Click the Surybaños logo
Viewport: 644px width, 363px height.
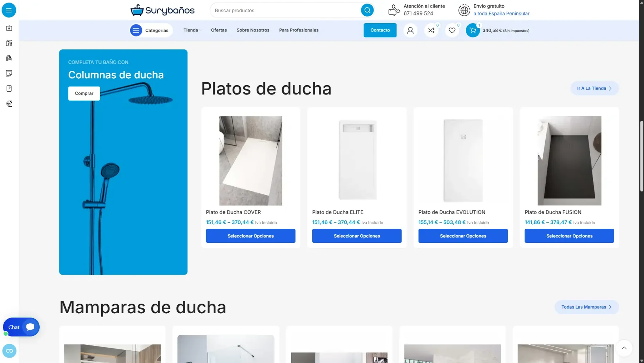[x=162, y=10]
